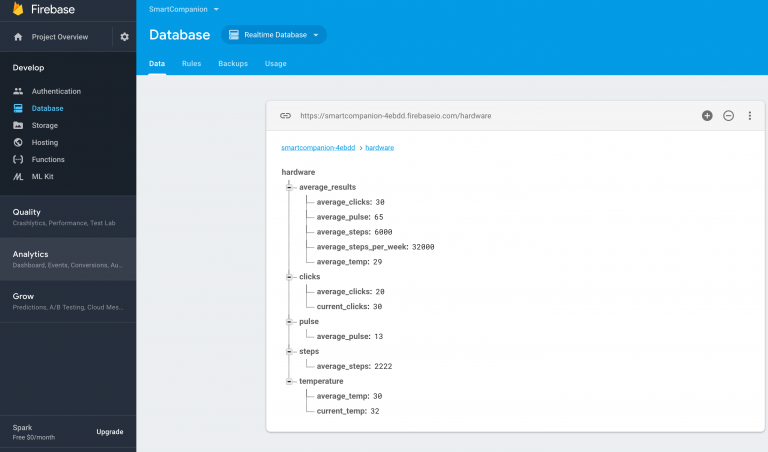
Task: Expand all nodes with the plus icon
Action: [x=707, y=116]
